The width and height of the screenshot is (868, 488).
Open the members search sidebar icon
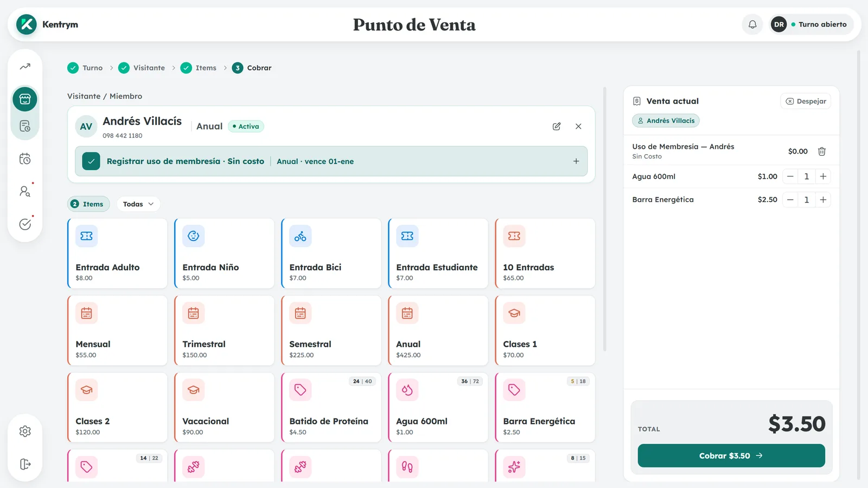coord(25,192)
